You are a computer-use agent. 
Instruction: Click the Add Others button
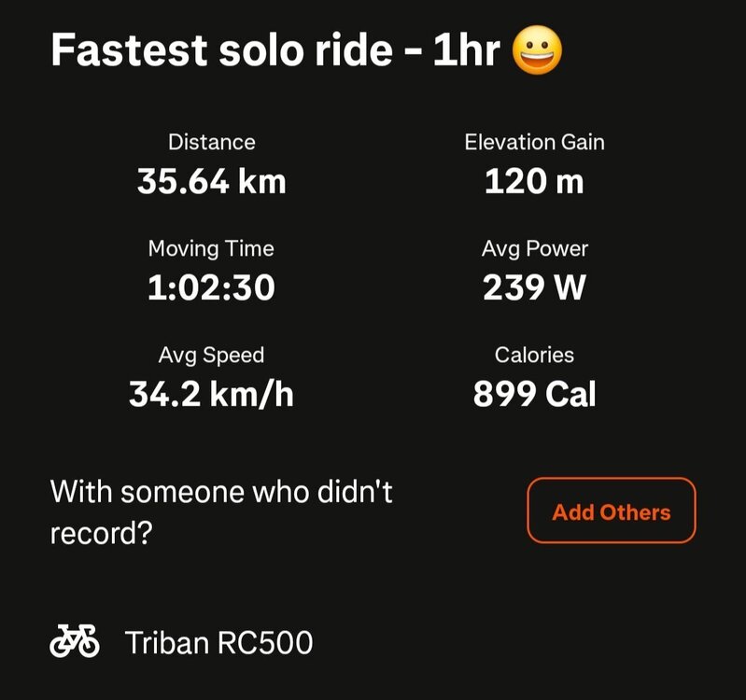tap(612, 511)
